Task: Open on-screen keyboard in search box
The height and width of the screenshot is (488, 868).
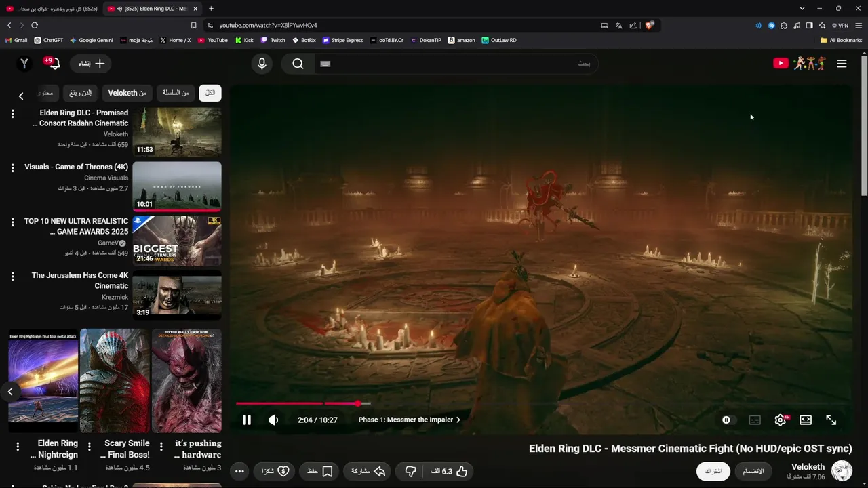Action: tap(325, 64)
